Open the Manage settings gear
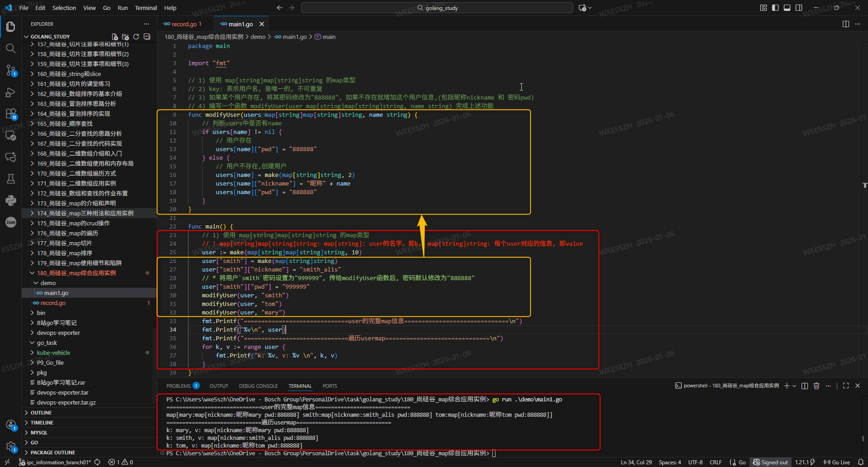 point(11,447)
